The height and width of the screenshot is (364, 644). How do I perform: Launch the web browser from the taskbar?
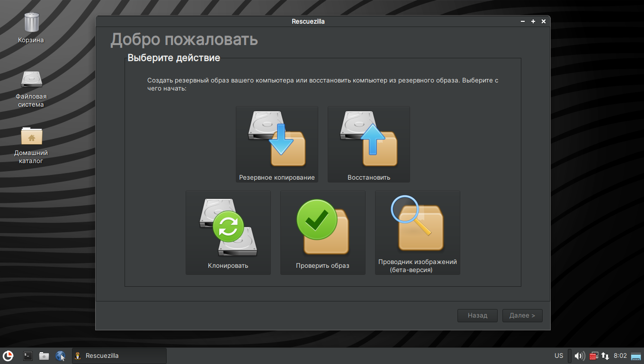60,355
